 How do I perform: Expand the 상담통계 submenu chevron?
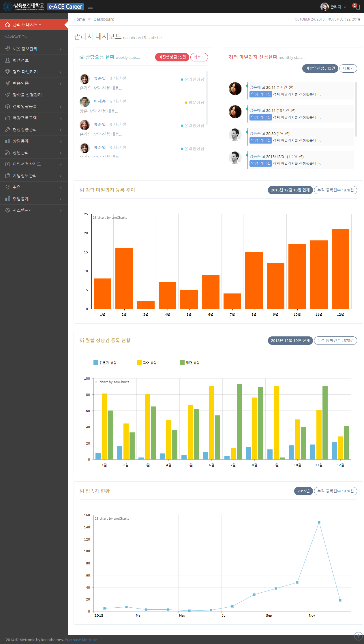(61, 141)
